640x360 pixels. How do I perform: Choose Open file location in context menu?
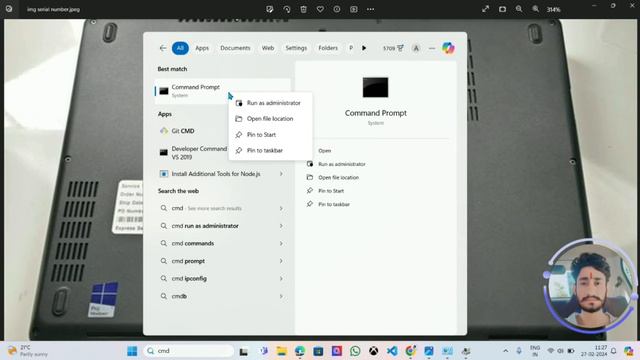click(x=270, y=119)
